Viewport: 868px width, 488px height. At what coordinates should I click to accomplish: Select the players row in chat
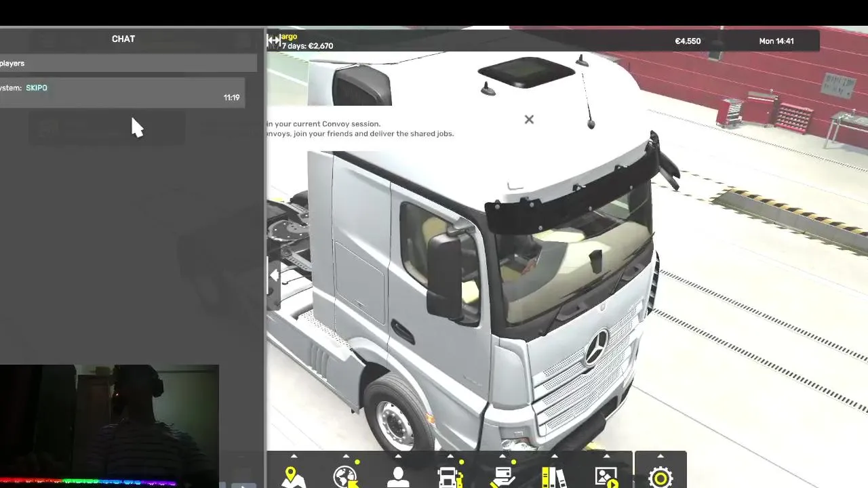pos(128,64)
